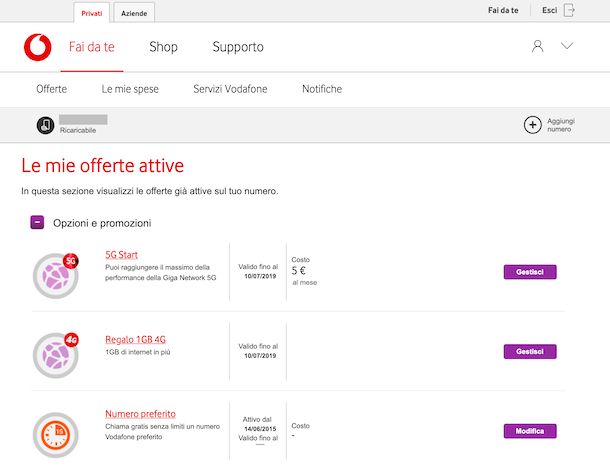Open the Notifiche section
Image resolution: width=610 pixels, height=468 pixels.
pos(322,89)
